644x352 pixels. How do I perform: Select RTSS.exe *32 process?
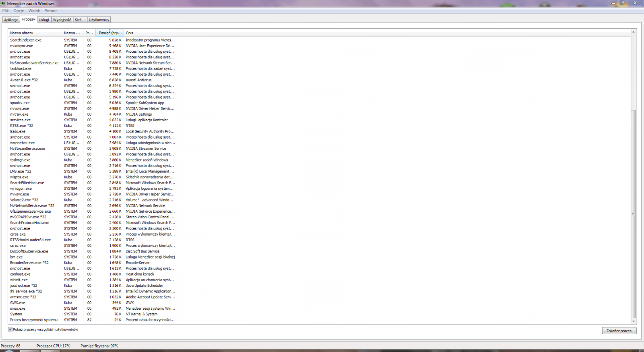coord(93,126)
